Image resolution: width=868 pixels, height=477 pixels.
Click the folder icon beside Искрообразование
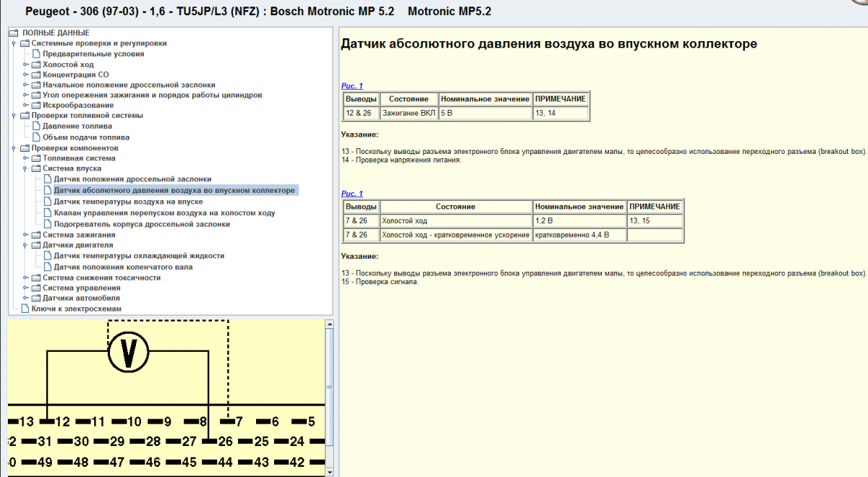point(36,106)
